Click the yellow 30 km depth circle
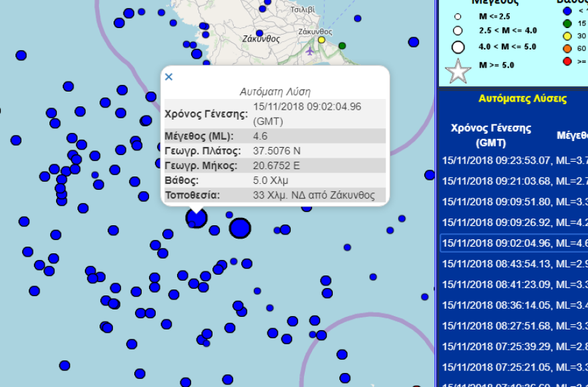588x387 pixels. 567,37
